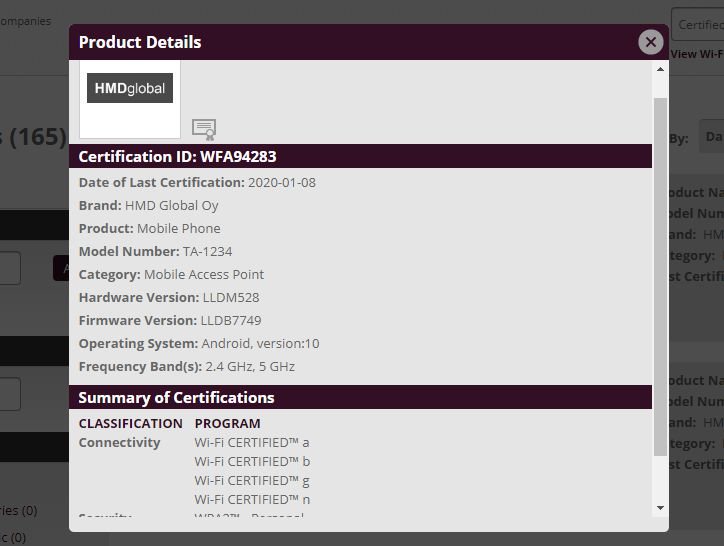This screenshot has height=546, width=724.
Task: Click the dialog's vertical scrollbar thumb
Action: tap(660, 276)
